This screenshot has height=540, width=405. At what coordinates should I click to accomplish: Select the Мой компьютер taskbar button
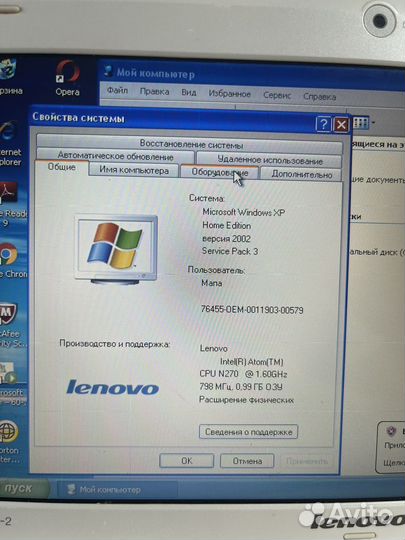[x=117, y=490]
